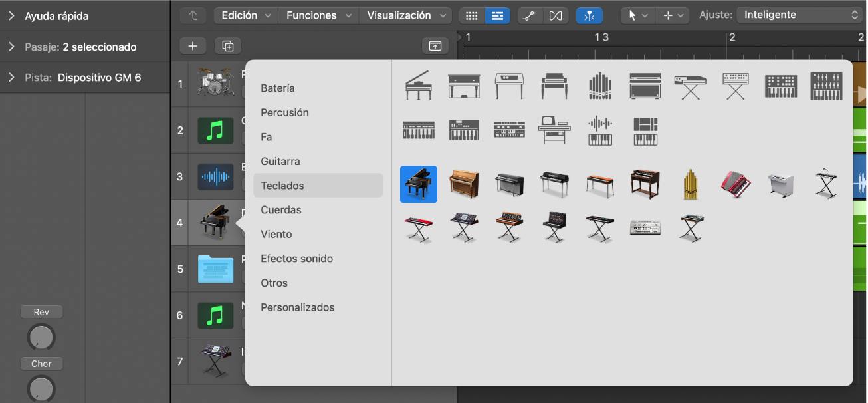Disable the snap/flex button in toolbar

[x=590, y=15]
